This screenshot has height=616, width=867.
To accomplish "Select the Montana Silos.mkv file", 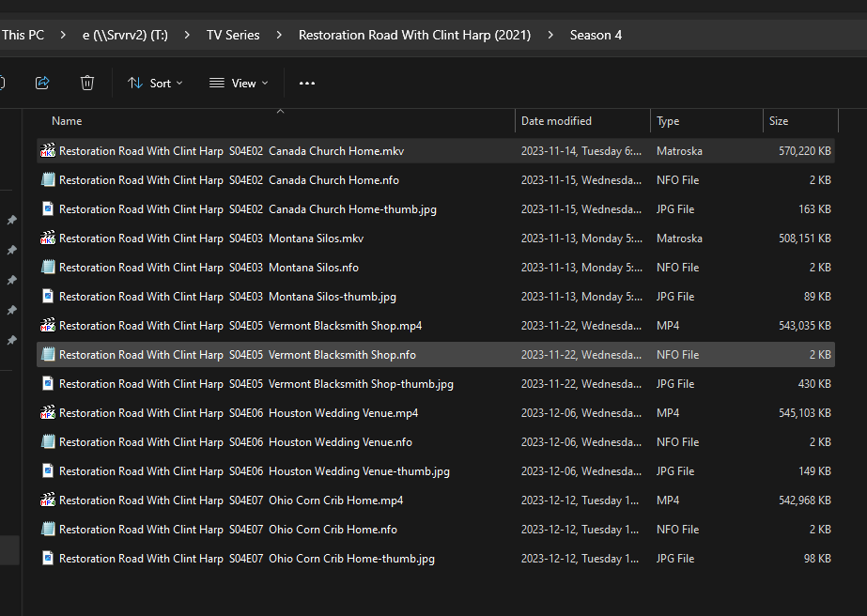I will tap(211, 239).
